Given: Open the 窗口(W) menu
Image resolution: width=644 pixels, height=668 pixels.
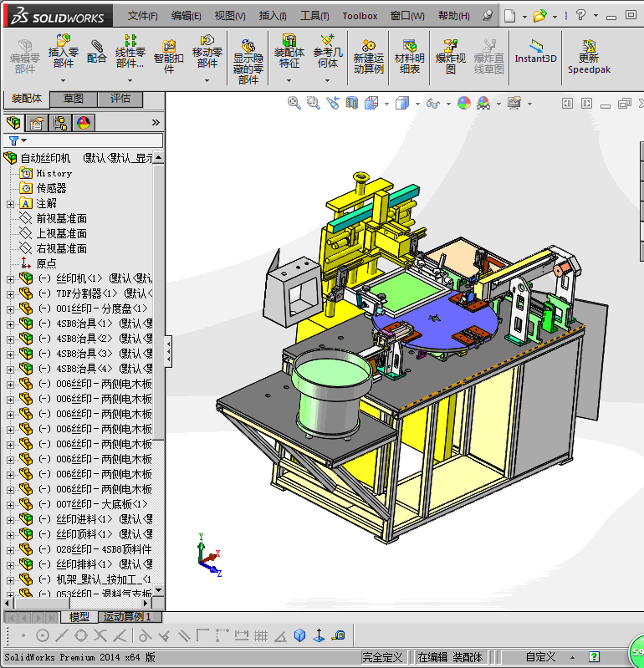Looking at the screenshot, I should click(407, 16).
